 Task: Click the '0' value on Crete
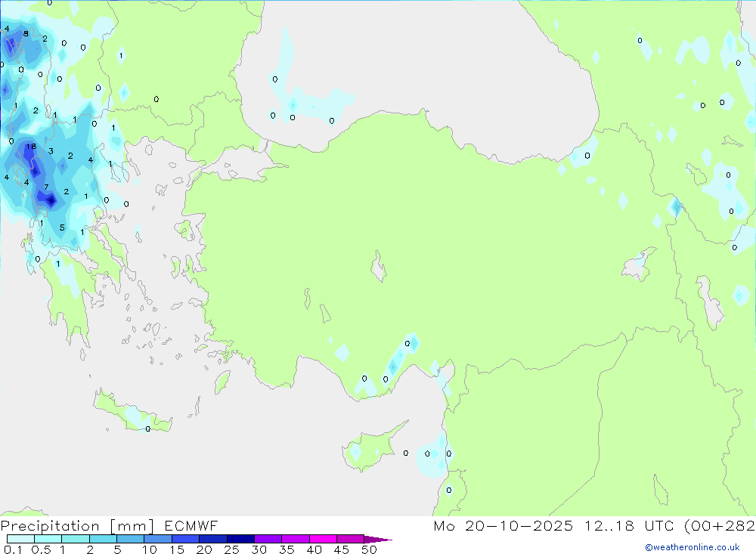click(x=148, y=429)
